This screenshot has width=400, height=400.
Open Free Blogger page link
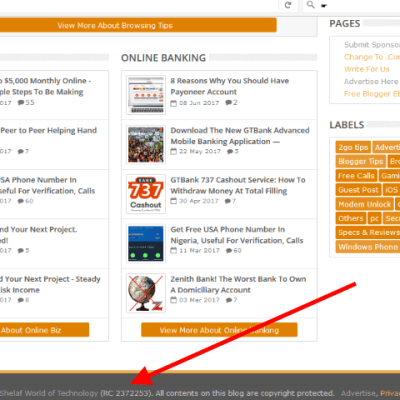(372, 94)
